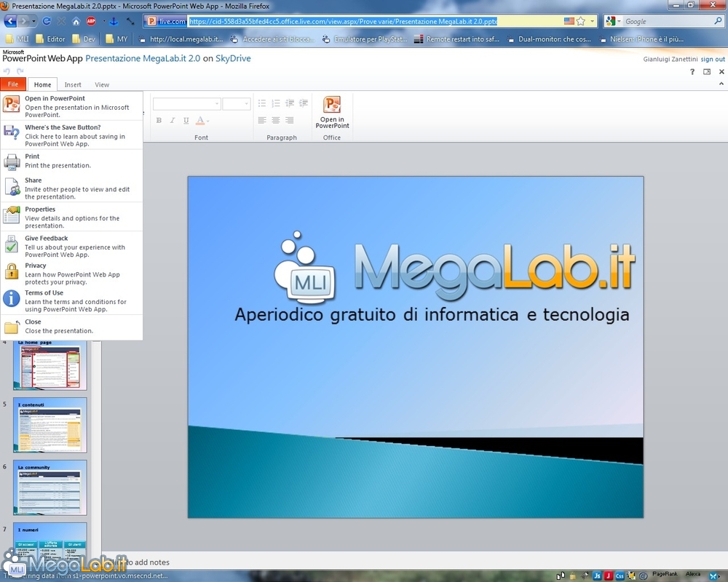Select Print from the File menu
The width and height of the screenshot is (728, 582).
tap(71, 161)
